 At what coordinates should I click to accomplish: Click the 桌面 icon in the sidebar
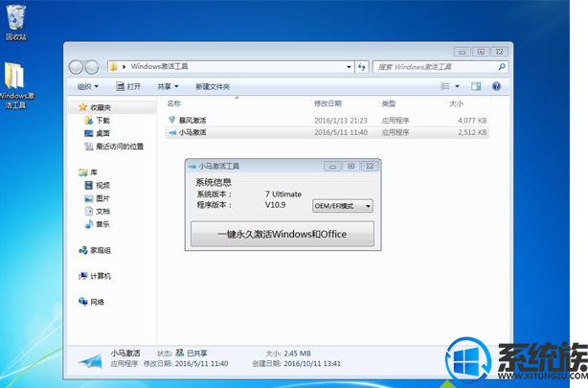pyautogui.click(x=89, y=133)
